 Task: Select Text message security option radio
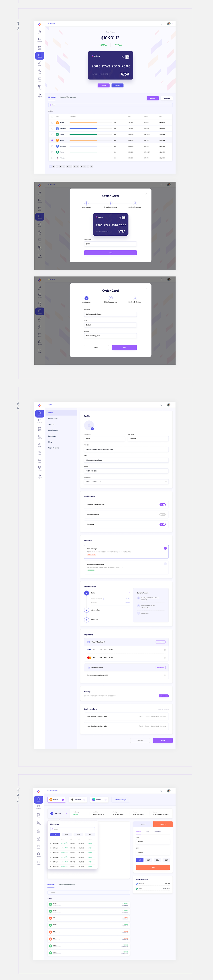point(165,548)
